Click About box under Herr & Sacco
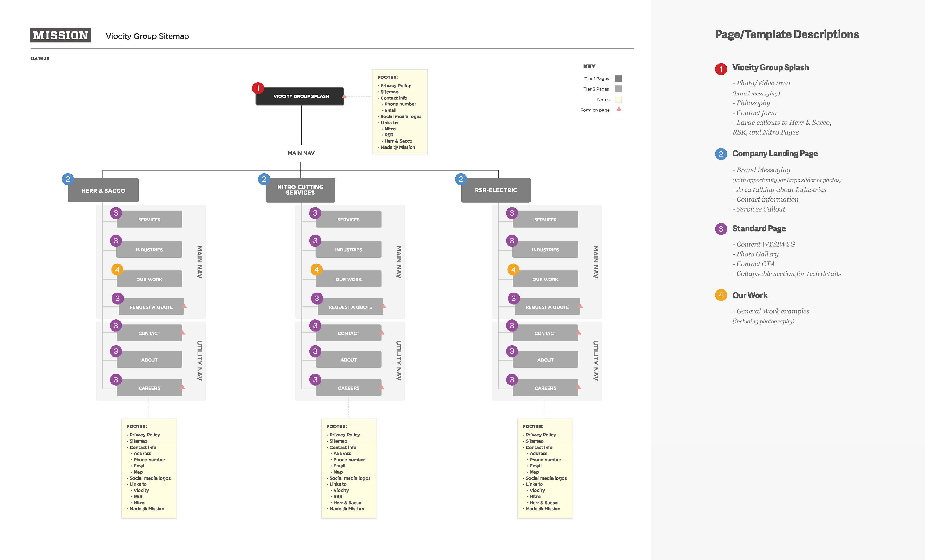Image resolution: width=925 pixels, height=560 pixels. point(149,359)
